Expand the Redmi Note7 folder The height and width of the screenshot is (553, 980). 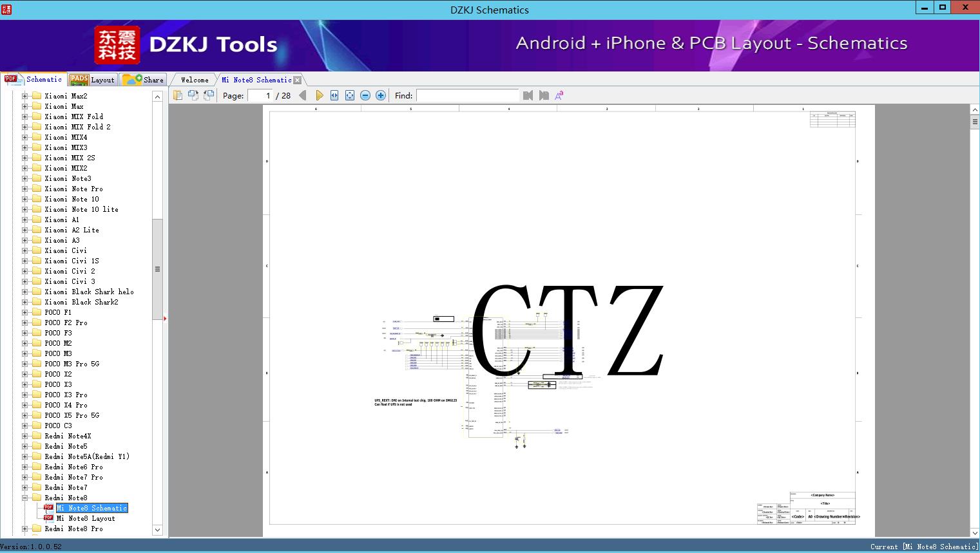click(24, 487)
